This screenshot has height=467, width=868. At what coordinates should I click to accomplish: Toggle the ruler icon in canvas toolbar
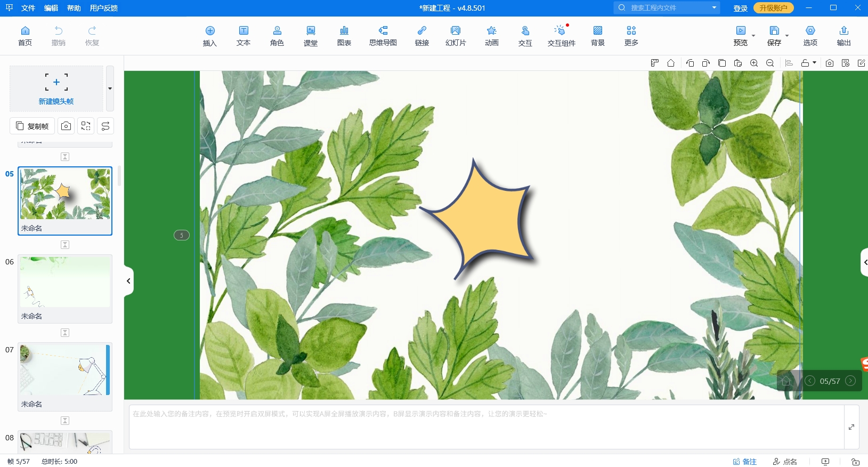coord(655,63)
